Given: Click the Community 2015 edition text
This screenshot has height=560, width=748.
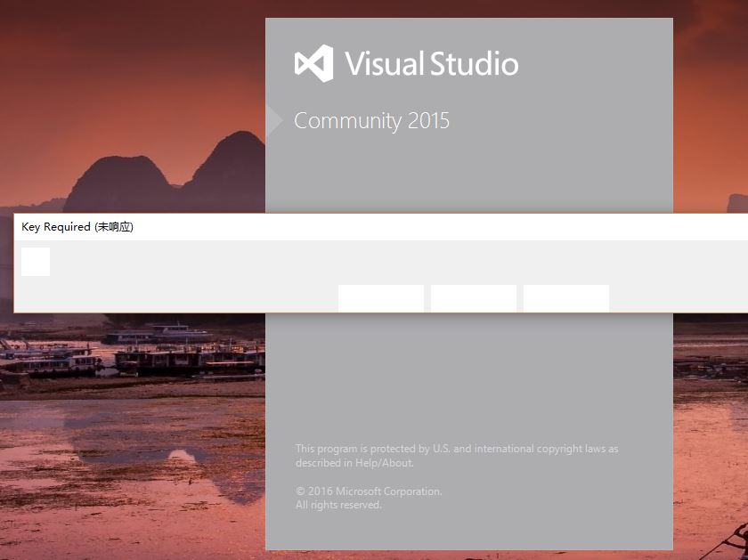Looking at the screenshot, I should [371, 121].
